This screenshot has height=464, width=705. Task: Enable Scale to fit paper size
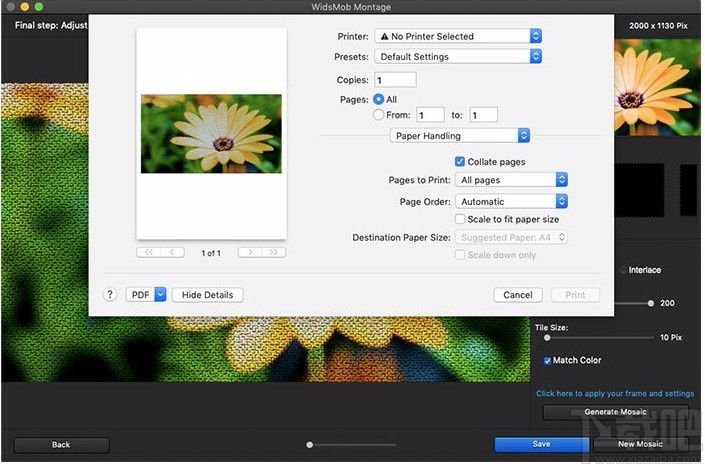click(460, 219)
